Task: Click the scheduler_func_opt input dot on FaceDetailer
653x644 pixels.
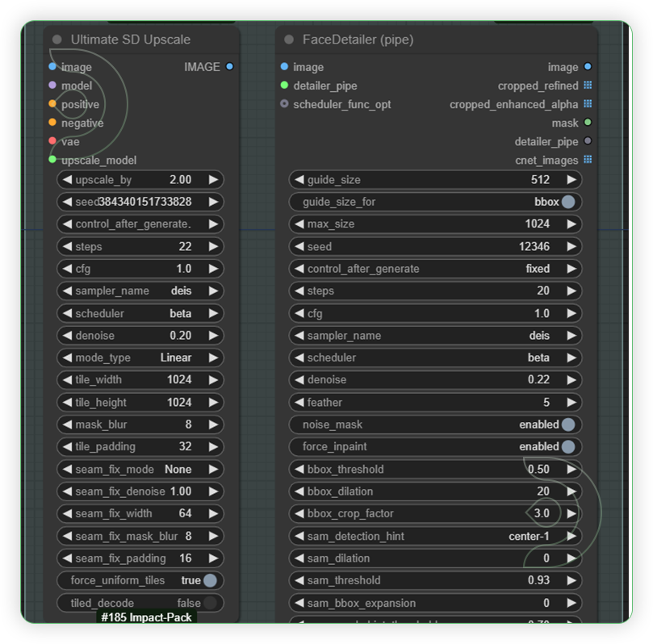Action: coord(284,104)
